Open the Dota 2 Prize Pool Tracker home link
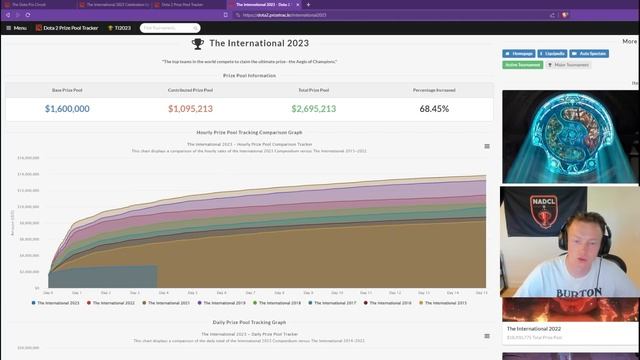 point(67,28)
